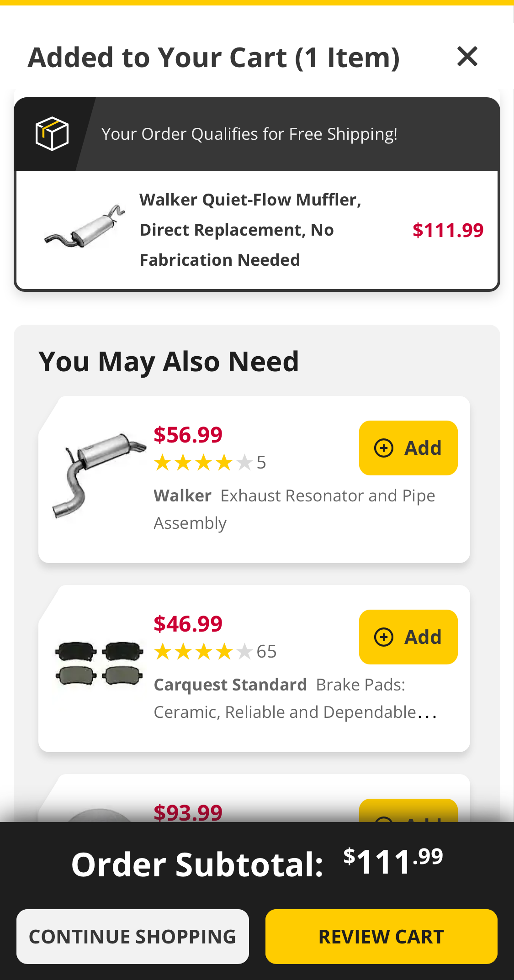The width and height of the screenshot is (514, 980).
Task: Open Review Cart
Action: (x=381, y=936)
